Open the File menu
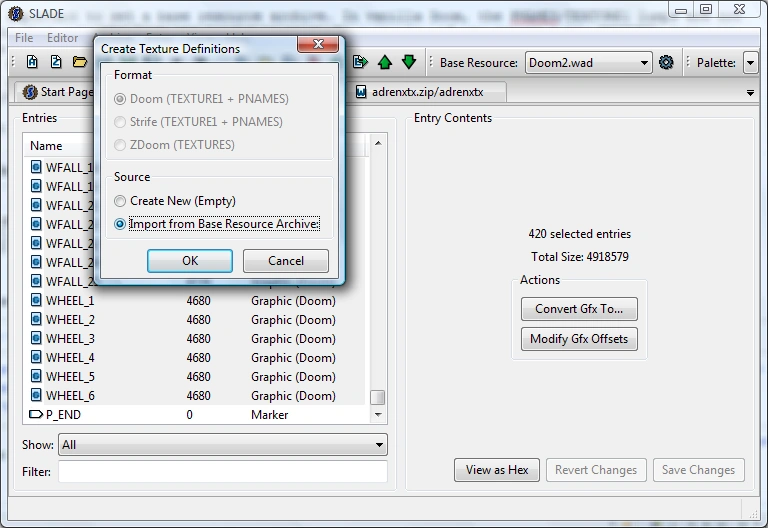This screenshot has height=528, width=768. [x=24, y=38]
